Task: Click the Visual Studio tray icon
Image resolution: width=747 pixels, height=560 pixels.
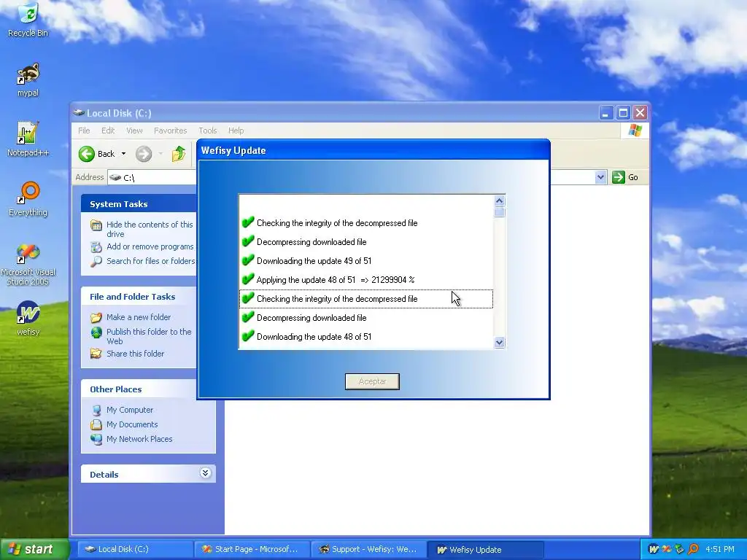Action: (x=667, y=549)
